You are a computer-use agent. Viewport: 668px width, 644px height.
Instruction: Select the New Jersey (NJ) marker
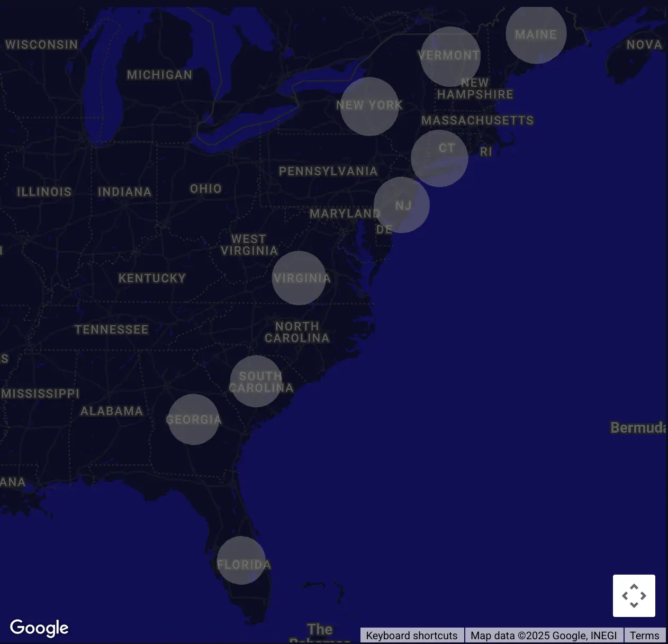(x=401, y=205)
